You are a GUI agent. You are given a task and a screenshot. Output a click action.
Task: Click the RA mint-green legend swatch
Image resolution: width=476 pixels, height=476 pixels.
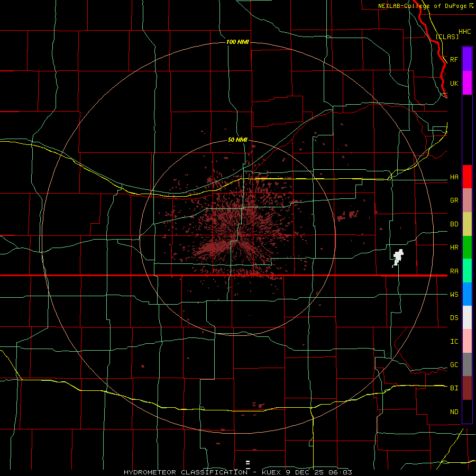pos(467,271)
